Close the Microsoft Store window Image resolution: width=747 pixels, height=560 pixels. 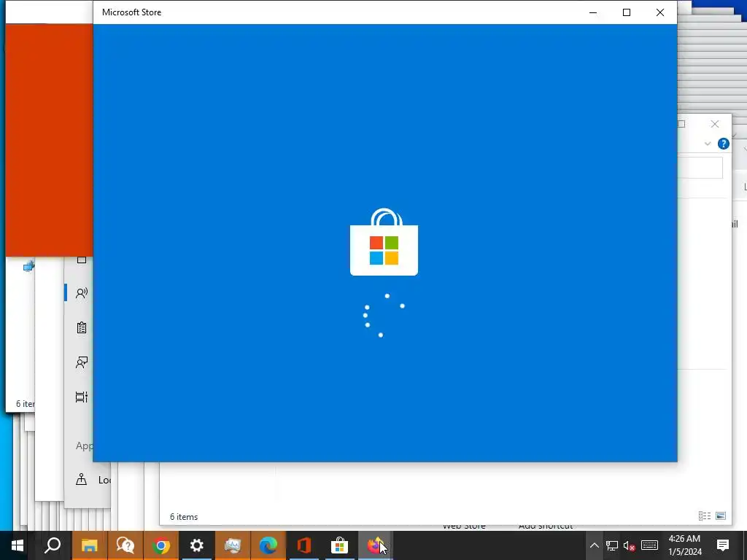(659, 12)
